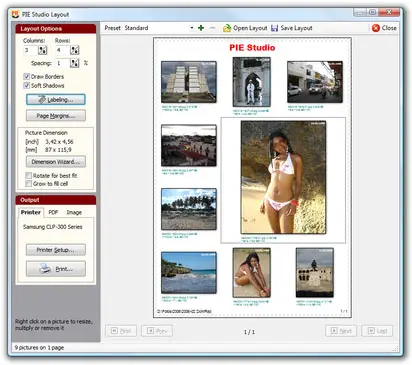Click the Samsung CLP-300 Series printer name
412x365 pixels.
53,227
